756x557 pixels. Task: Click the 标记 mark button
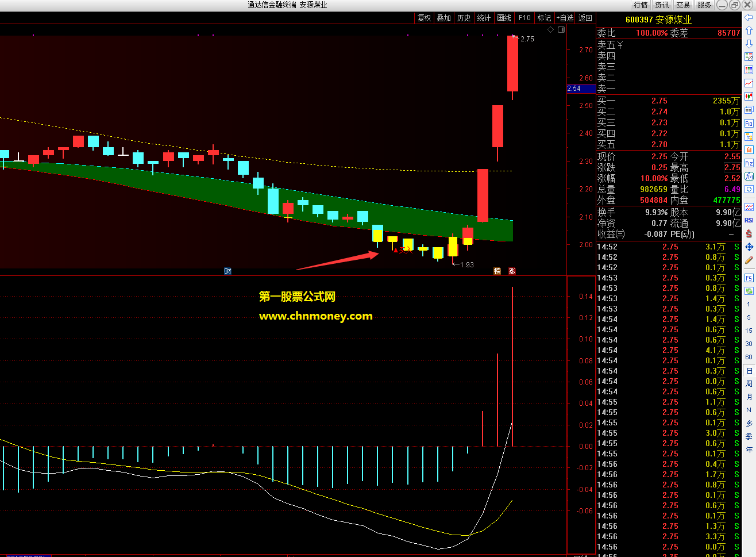coord(544,18)
